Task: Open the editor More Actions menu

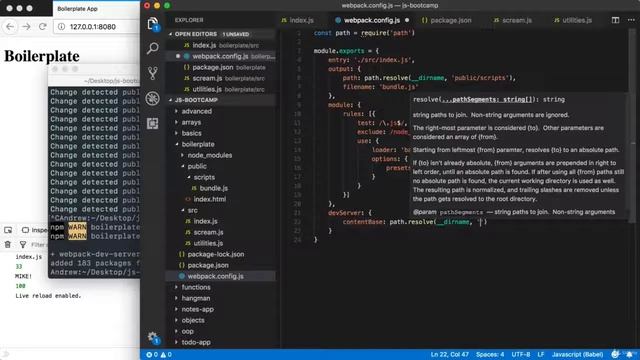Action: pyautogui.click(x=631, y=20)
